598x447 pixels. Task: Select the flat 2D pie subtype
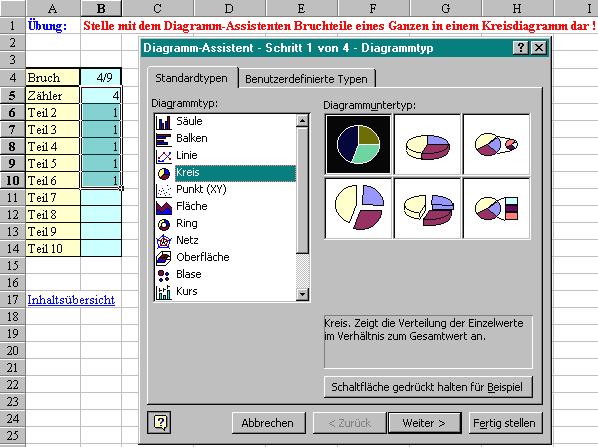pos(358,145)
